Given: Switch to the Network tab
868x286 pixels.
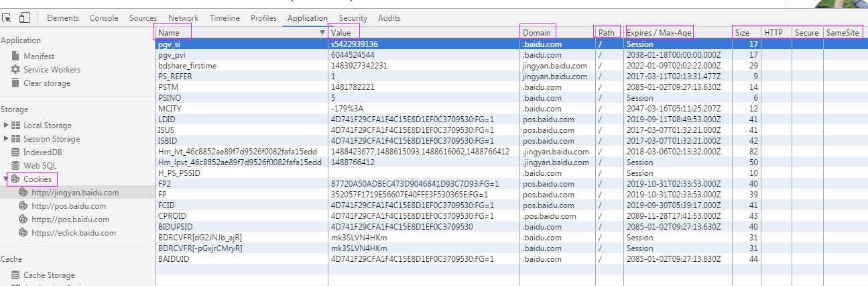Looking at the screenshot, I should pos(183,18).
